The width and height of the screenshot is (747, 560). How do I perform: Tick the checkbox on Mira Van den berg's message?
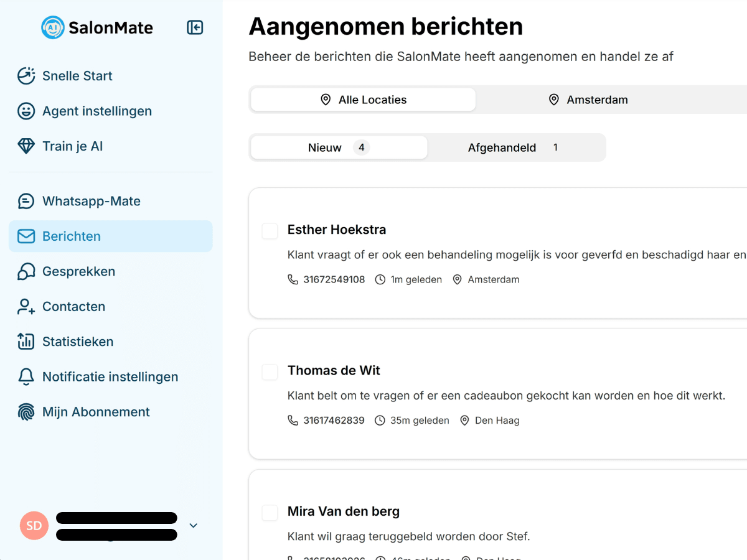coord(270,512)
